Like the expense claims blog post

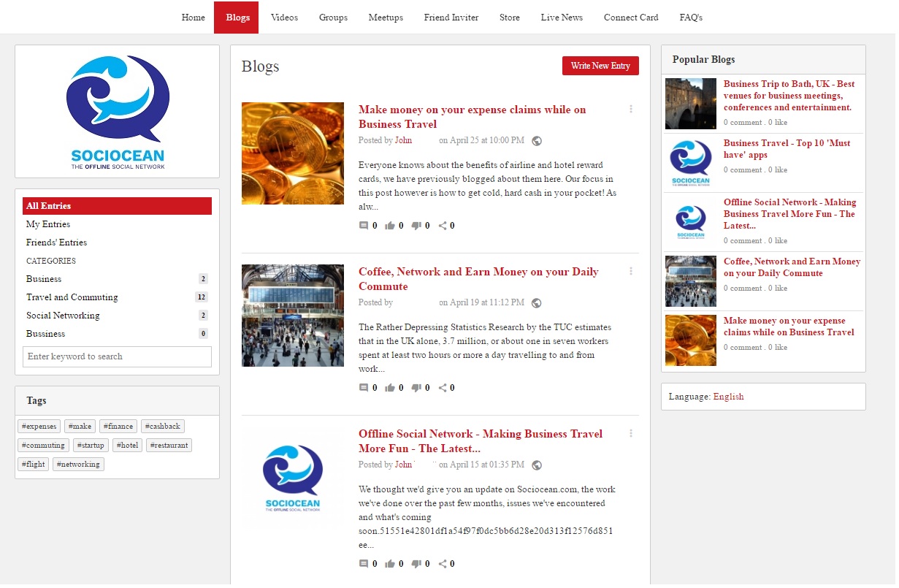(390, 226)
